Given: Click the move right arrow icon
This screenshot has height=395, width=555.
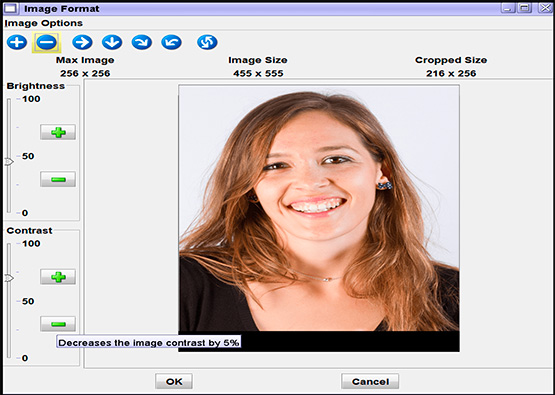Looking at the screenshot, I should coord(82,42).
